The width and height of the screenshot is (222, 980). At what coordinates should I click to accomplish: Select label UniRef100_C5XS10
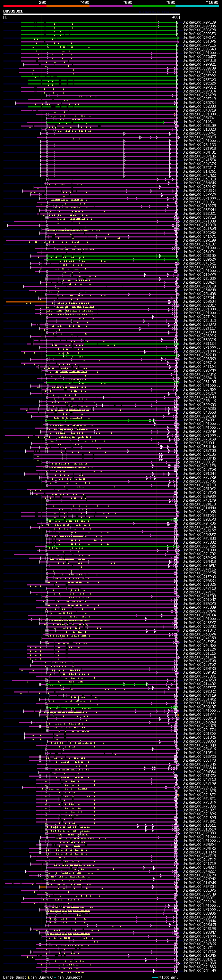tap(199, 393)
